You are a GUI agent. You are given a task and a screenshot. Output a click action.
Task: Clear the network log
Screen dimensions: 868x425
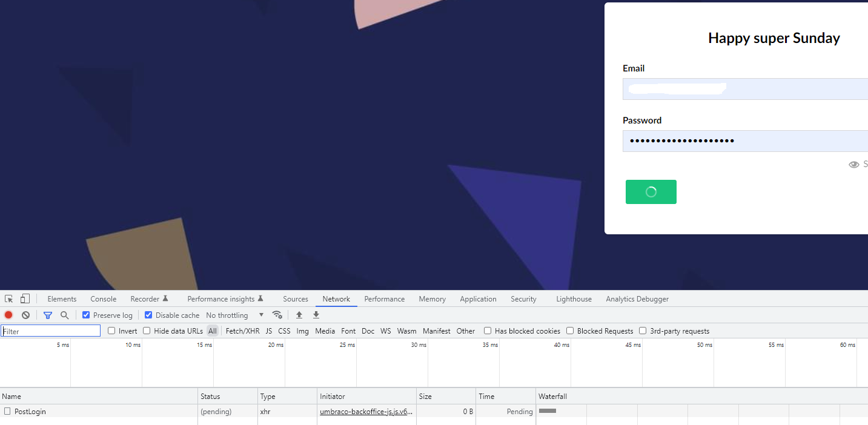tap(25, 315)
